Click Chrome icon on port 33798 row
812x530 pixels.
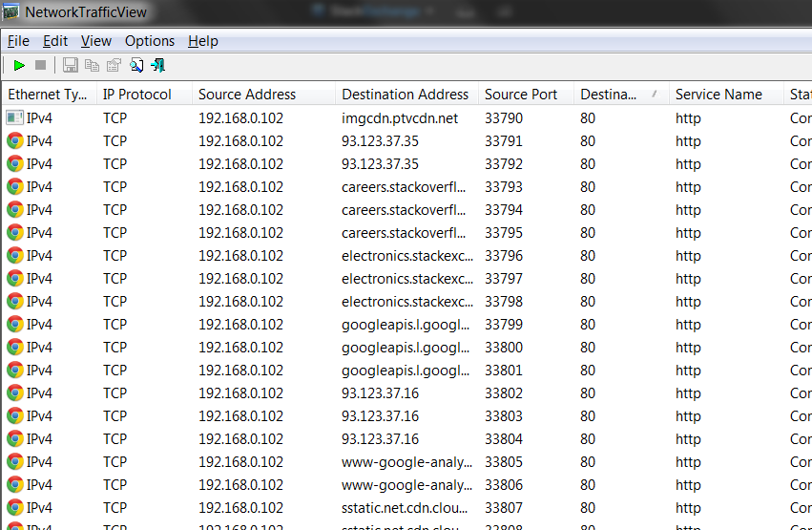coord(14,301)
